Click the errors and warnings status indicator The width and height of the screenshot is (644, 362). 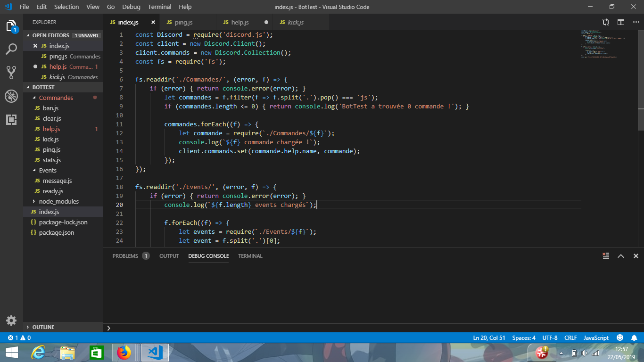coord(19,338)
